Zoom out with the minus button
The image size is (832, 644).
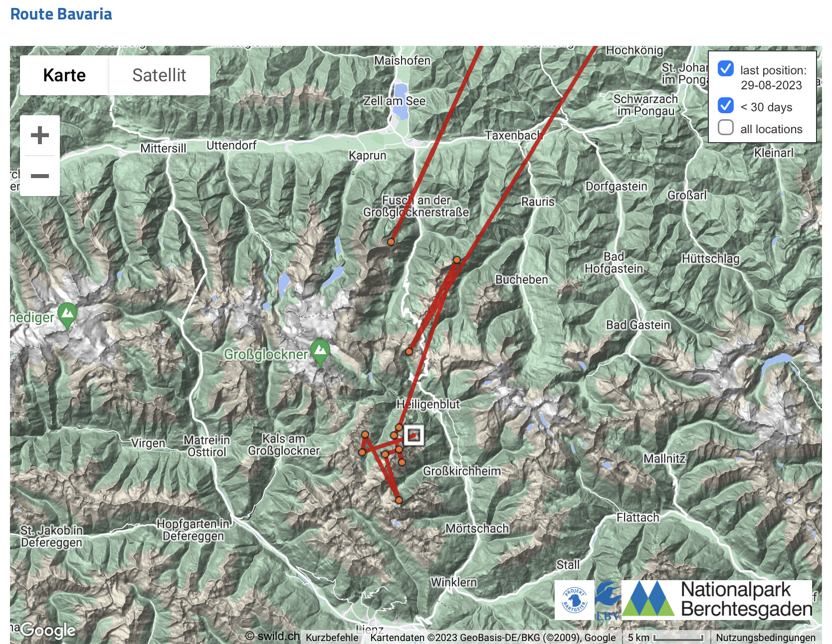(40, 176)
